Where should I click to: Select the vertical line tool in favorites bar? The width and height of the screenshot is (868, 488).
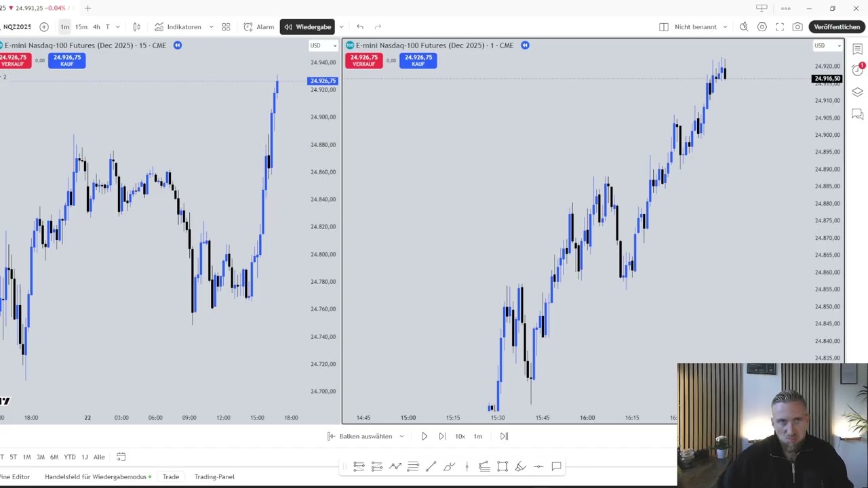tap(467, 466)
